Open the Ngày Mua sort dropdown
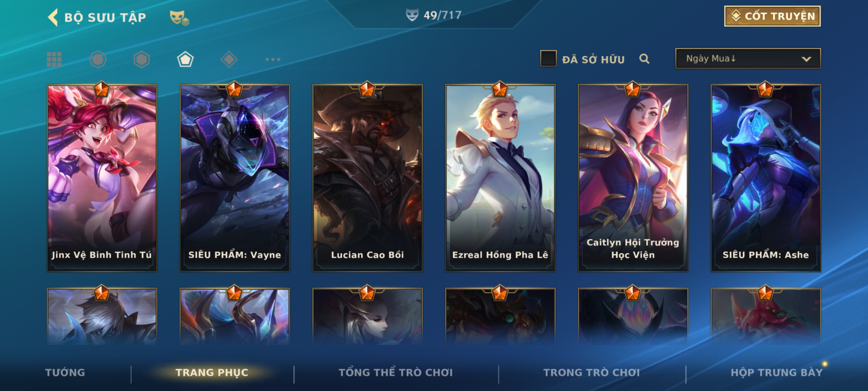The width and height of the screenshot is (868, 391). coord(748,59)
